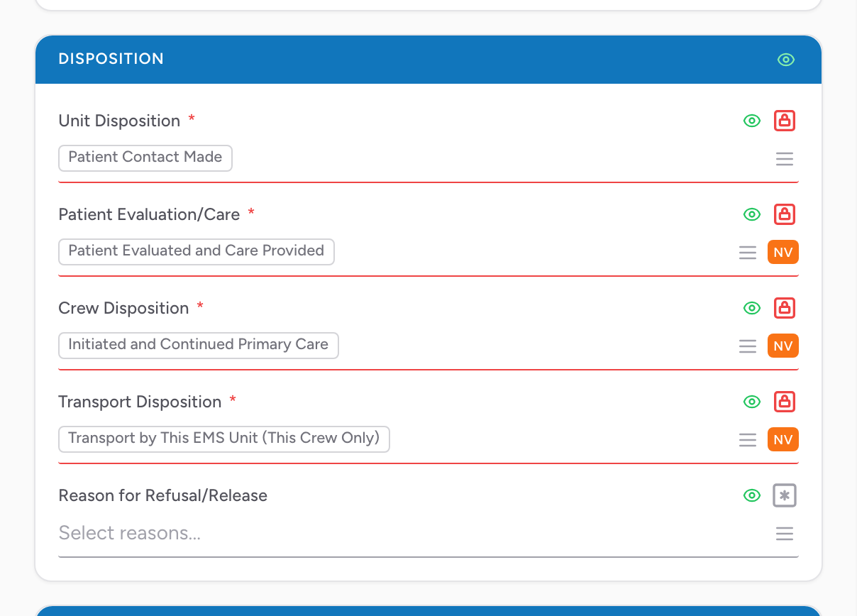Select Initiated and Continued Primary Care chip
This screenshot has height=616, width=857.
[199, 345]
